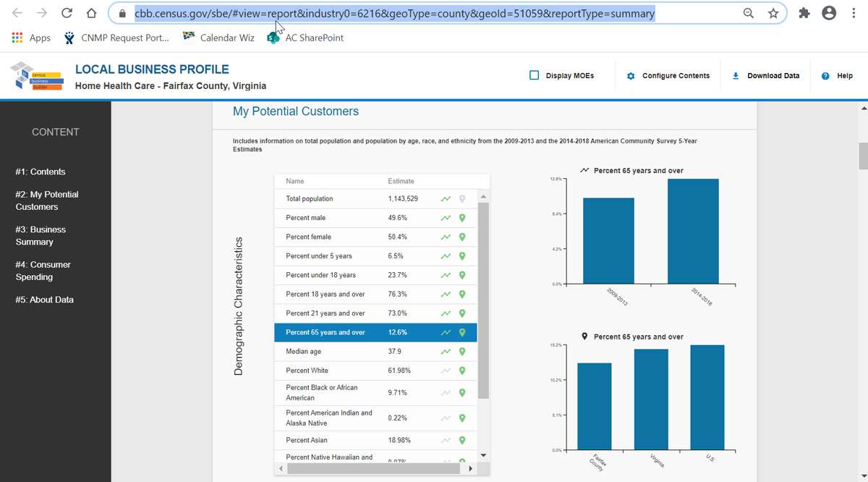Go to #3: Business Summary section

41,236
